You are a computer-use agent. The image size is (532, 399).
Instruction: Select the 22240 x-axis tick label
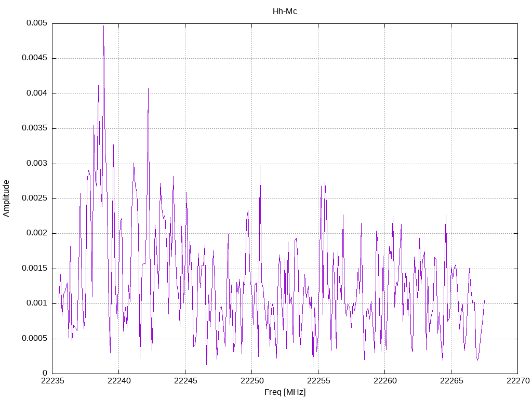118,381
